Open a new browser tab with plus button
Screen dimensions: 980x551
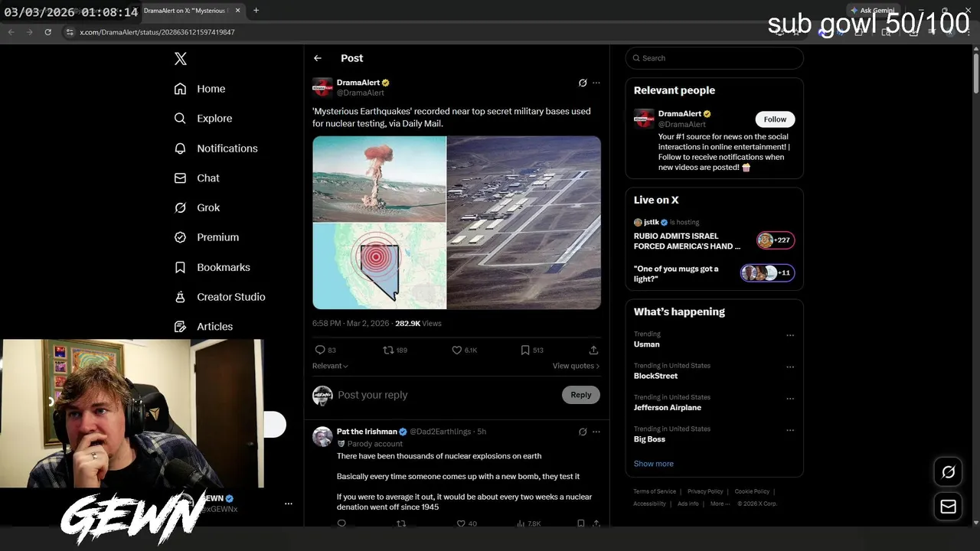(256, 11)
